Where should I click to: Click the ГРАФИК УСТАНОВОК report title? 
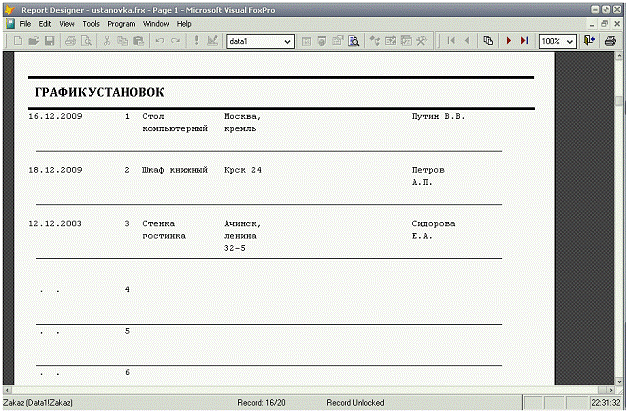pos(99,93)
